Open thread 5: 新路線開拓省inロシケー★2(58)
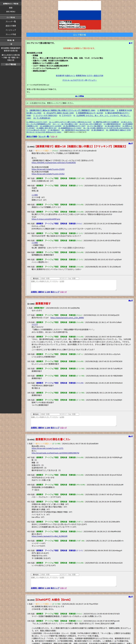136x644 pixels. click(x=89, y=113)
